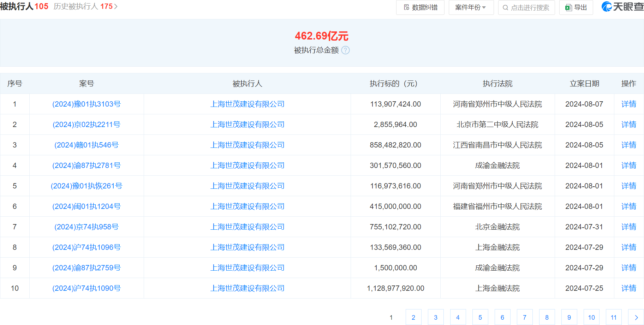Click amount 113,907,424.00

click(x=395, y=104)
